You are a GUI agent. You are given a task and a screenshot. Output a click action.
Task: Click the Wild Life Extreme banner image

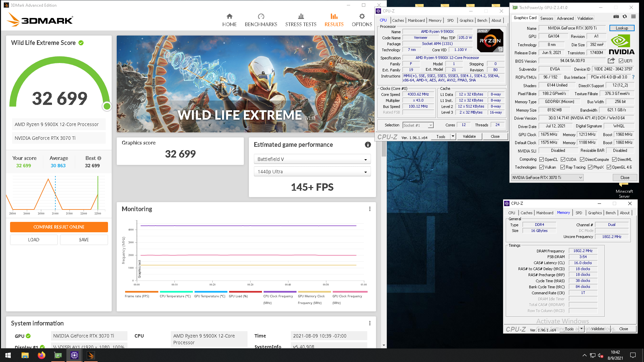[x=246, y=84]
